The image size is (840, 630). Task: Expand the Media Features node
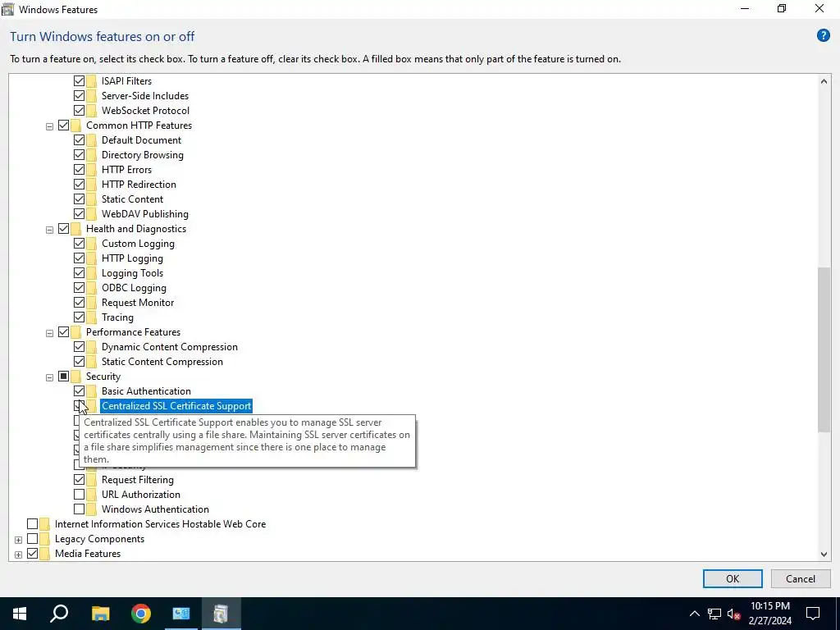[18, 555]
